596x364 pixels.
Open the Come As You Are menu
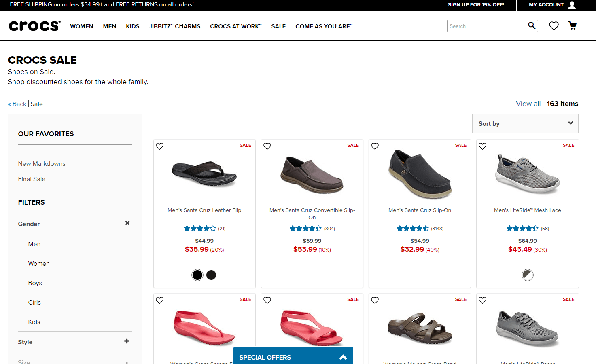coord(324,26)
